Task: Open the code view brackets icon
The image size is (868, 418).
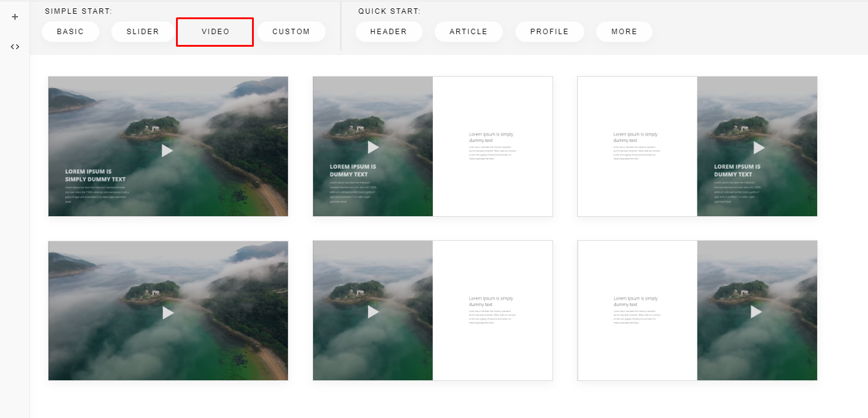Action: [x=15, y=47]
